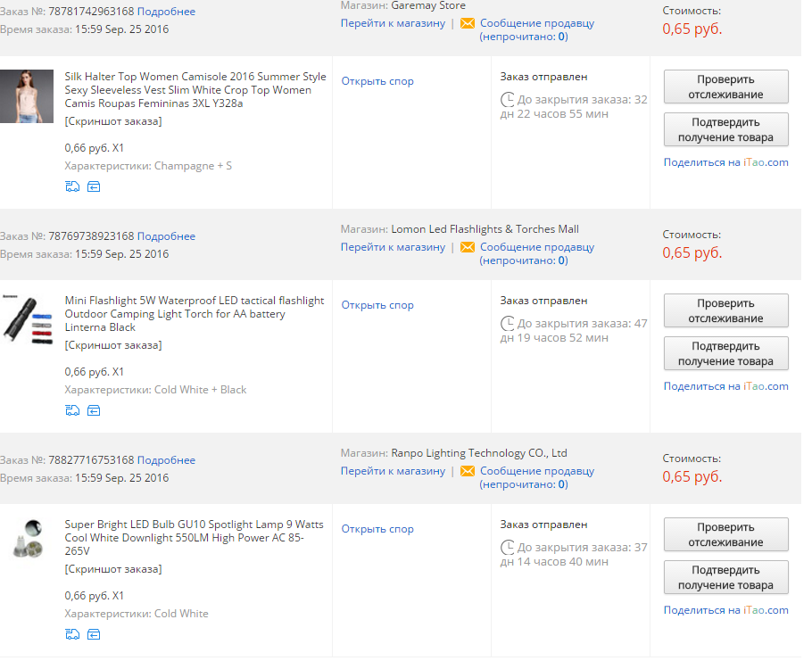812x661 pixels.
Task: Click envelope icon for Garemay Store message
Action: pyautogui.click(x=468, y=23)
